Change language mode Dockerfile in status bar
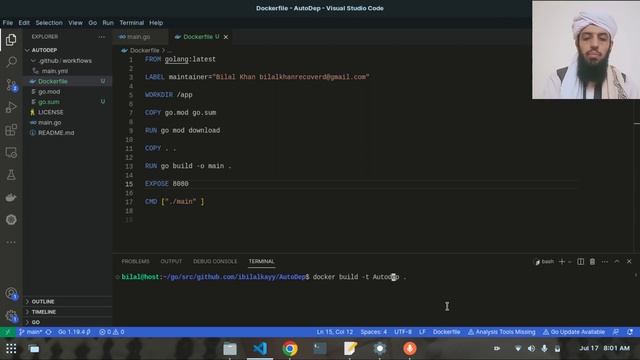Viewport: 640px width, 360px height. [446, 332]
